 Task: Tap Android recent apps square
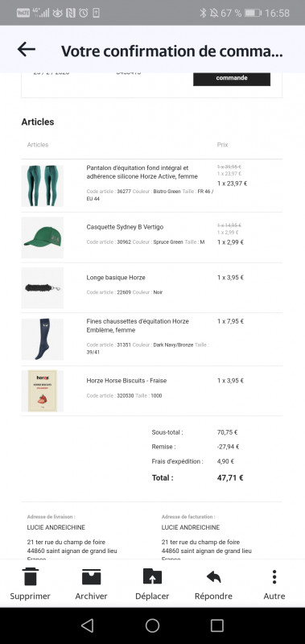click(x=216, y=625)
